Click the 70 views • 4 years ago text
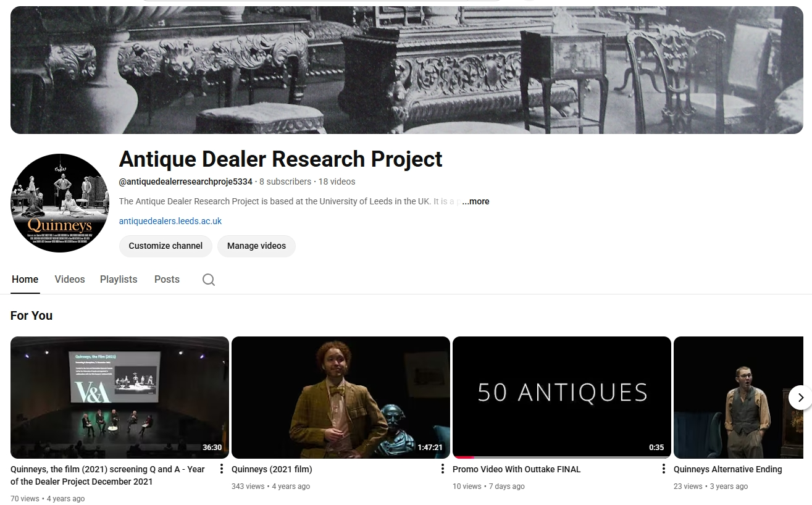Viewport: 812px width, 505px height. point(48,499)
